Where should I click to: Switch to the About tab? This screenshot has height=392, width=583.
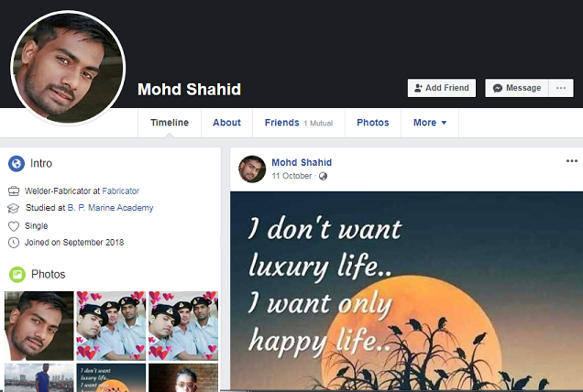[226, 123]
